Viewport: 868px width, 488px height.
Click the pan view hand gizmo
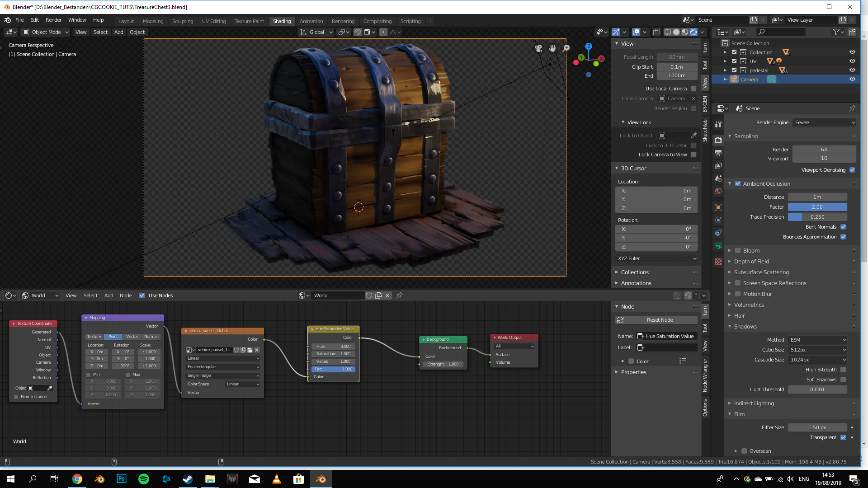(x=552, y=48)
